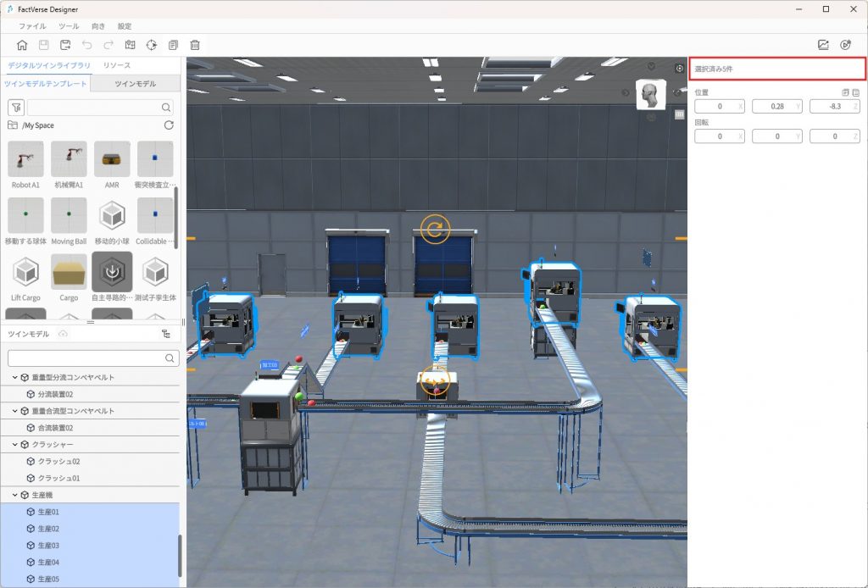Viewport: 868px width, 588px height.
Task: Click the chart icon at top right
Action: 823,45
